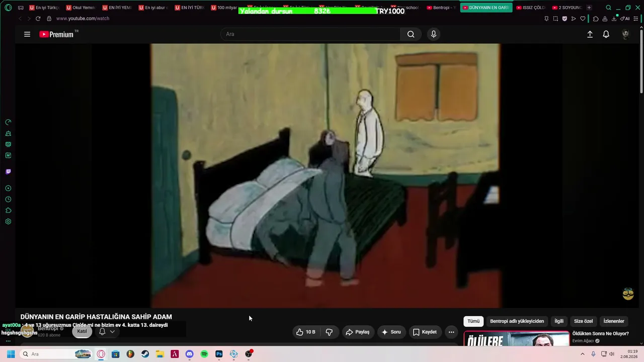Open the 'Evrim Ağacı' channel link

(x=583, y=341)
